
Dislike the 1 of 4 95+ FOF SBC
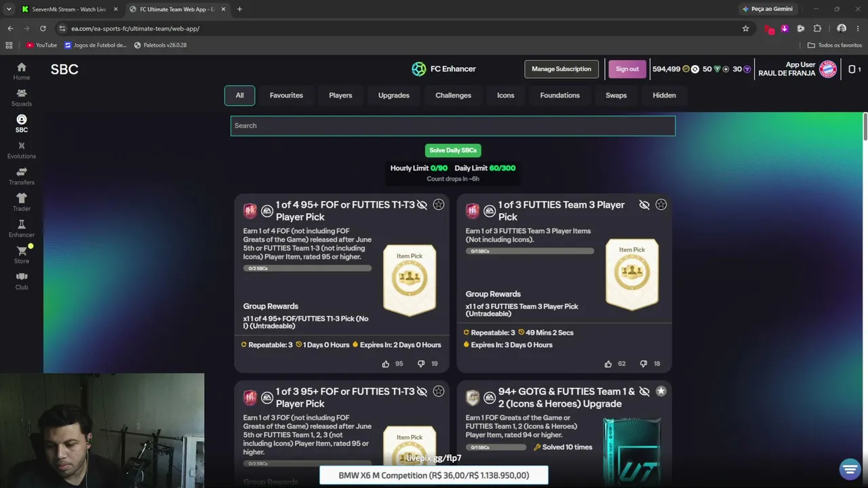click(421, 364)
